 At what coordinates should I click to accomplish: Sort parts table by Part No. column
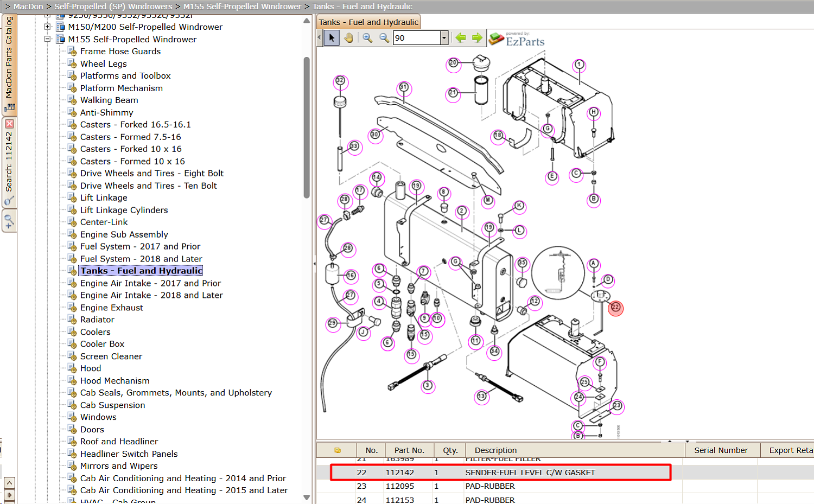click(x=409, y=450)
